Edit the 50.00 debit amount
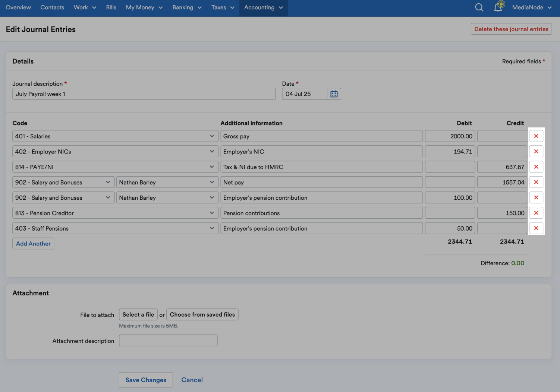The width and height of the screenshot is (560, 392). tap(450, 228)
